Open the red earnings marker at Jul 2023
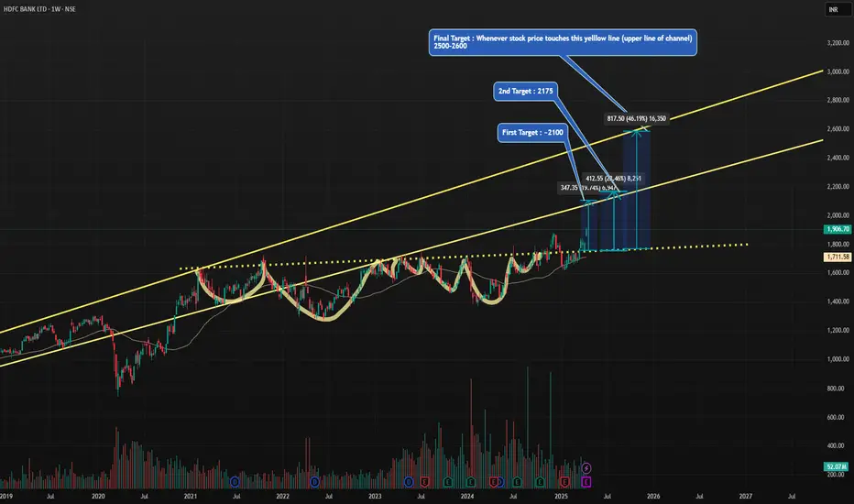This screenshot has width=854, height=504. pos(424,482)
